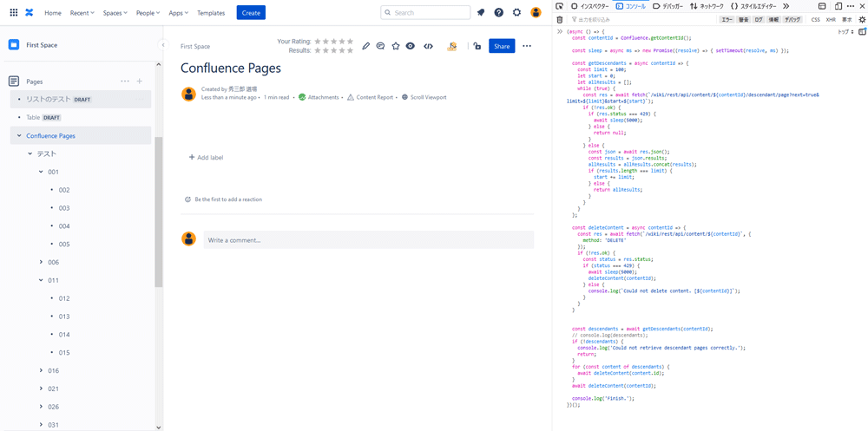
Task: Switch to the インスペクター tab
Action: (x=589, y=6)
